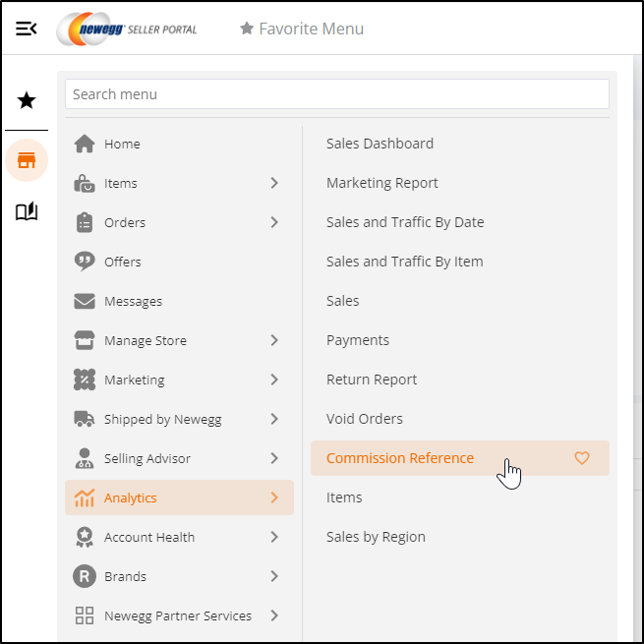This screenshot has height=644, width=644.
Task: Click the Selling Advisor person icon
Action: 85,458
